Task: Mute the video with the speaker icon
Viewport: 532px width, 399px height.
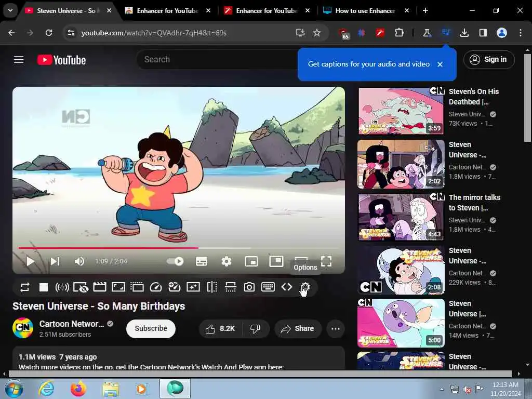Action: (79, 261)
